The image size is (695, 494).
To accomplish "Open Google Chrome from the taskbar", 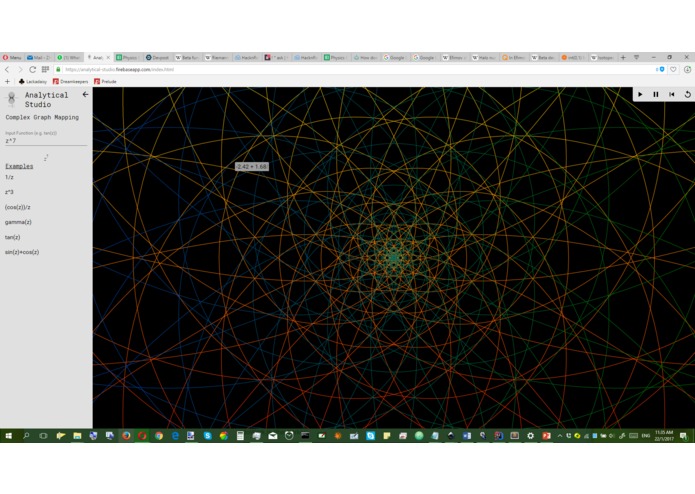I will (x=159, y=436).
